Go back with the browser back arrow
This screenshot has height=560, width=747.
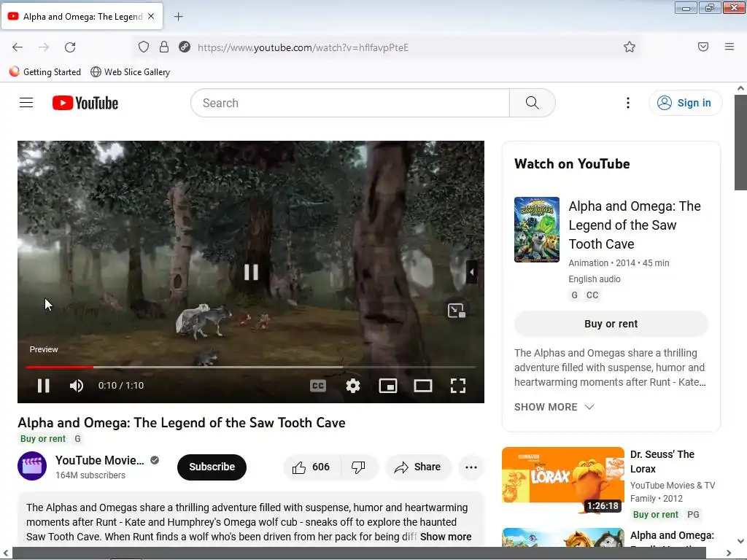[x=18, y=47]
